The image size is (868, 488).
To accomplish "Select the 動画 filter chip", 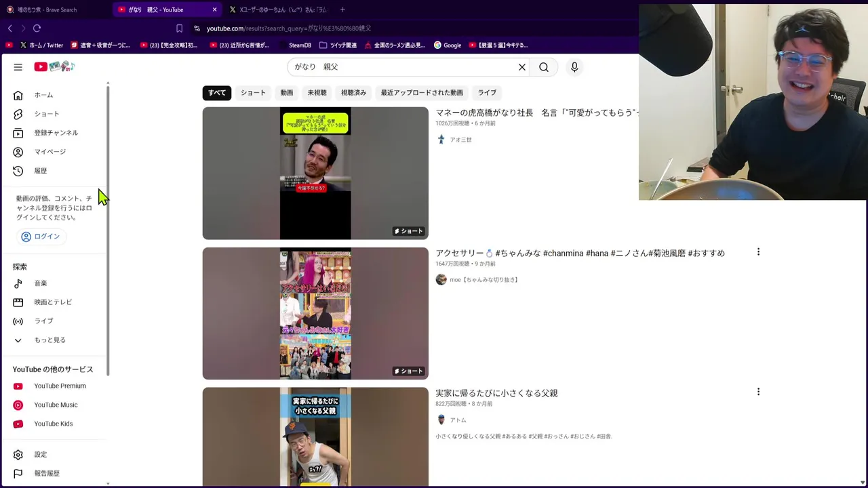I will point(287,93).
